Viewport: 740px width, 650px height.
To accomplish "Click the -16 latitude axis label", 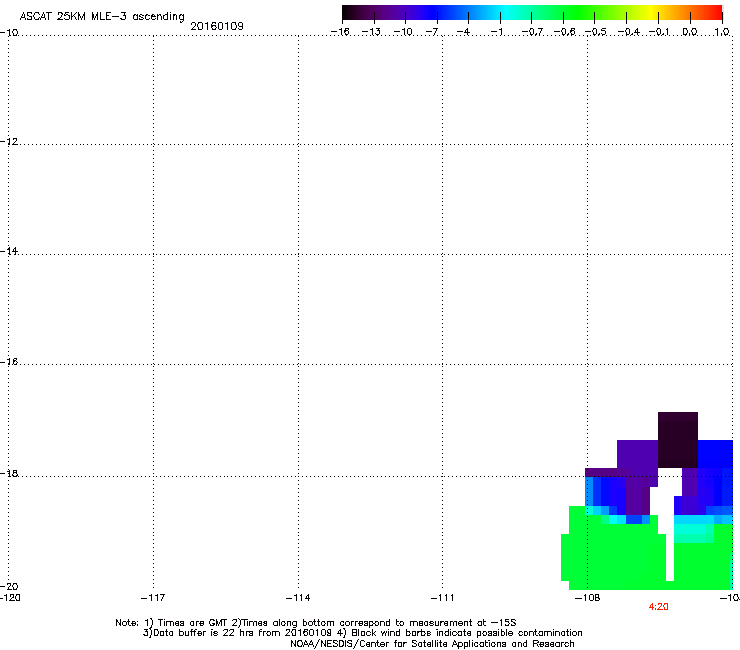I will pos(9,362).
